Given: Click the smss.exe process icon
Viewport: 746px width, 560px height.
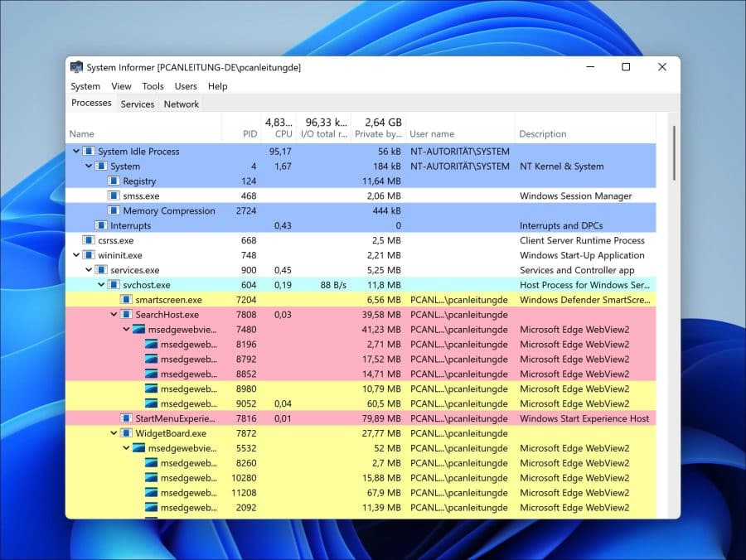Looking at the screenshot, I should (114, 196).
